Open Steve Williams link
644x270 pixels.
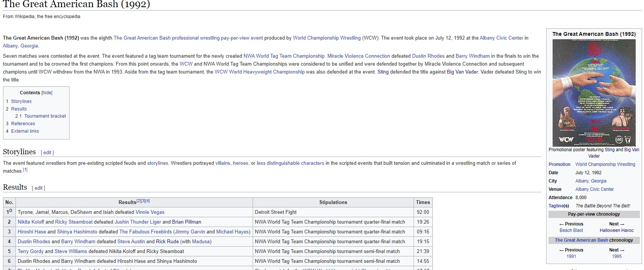coord(71,252)
